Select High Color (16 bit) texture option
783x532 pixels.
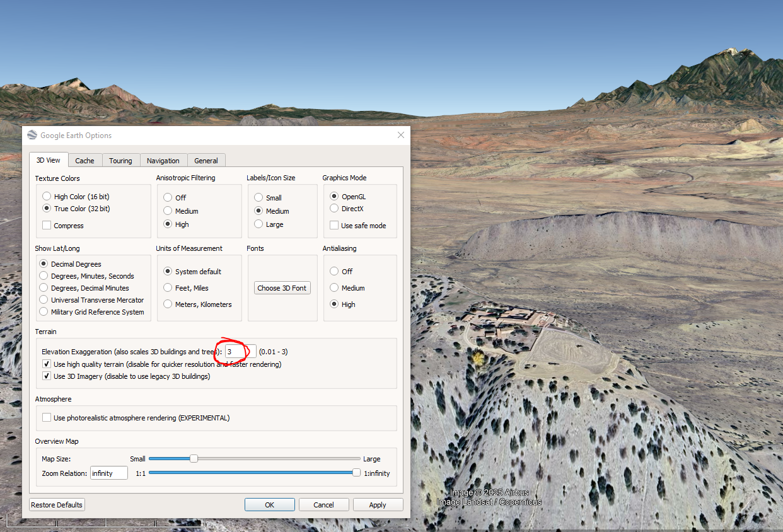(47, 197)
